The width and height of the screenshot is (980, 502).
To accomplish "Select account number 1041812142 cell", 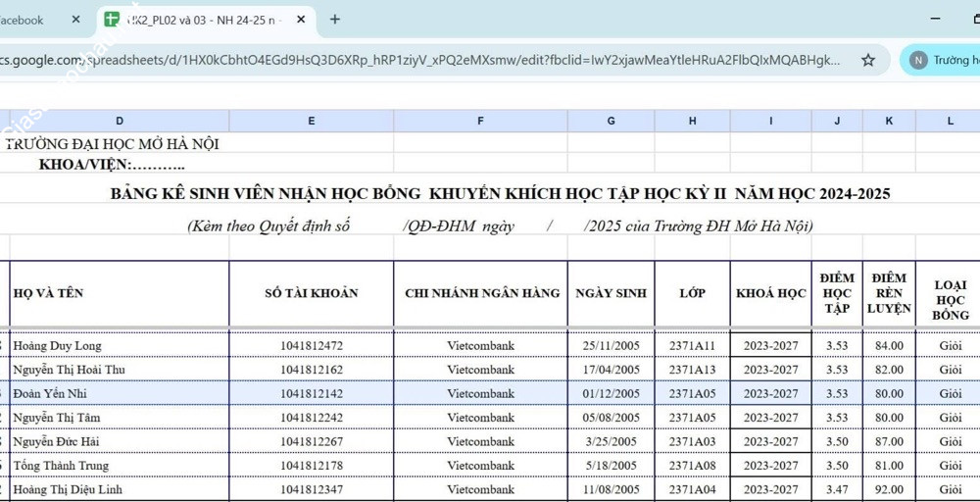I will [x=312, y=394].
